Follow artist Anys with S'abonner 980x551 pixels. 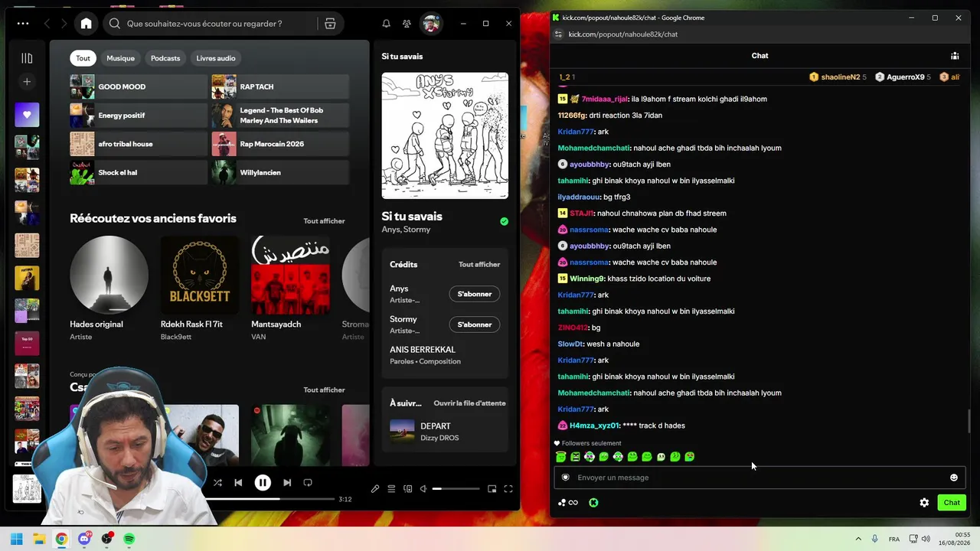pos(475,294)
